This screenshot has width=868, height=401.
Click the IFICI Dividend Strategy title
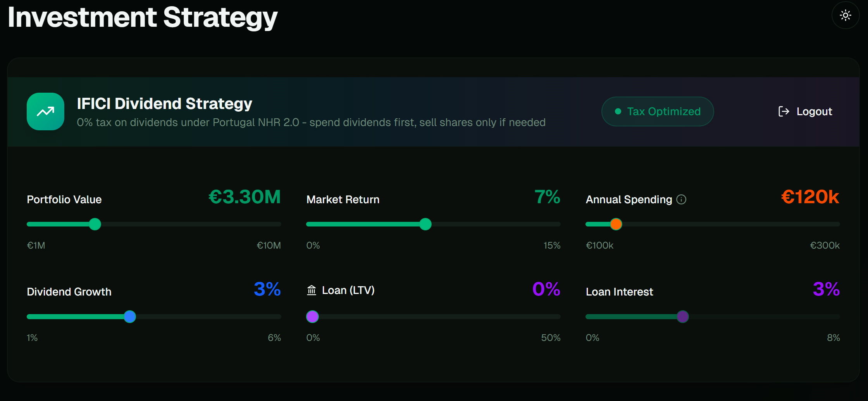[164, 103]
